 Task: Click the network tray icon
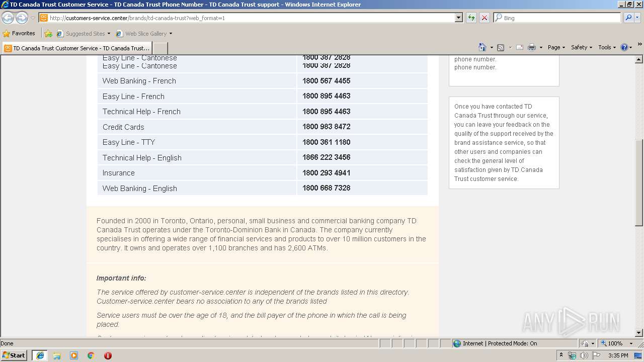(572, 355)
